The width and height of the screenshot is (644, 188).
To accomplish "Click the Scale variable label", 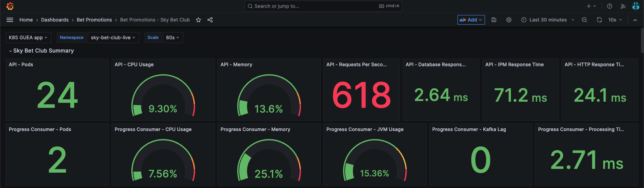I will pos(153,38).
